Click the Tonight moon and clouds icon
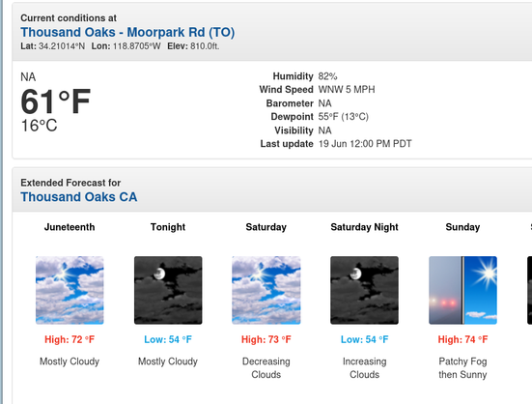532x404 pixels. pyautogui.click(x=168, y=290)
